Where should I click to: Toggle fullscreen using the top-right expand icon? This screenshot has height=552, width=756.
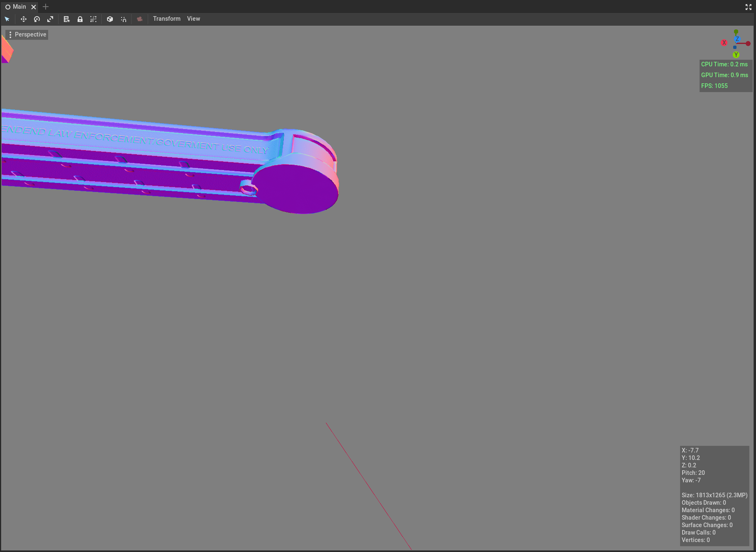tap(748, 7)
